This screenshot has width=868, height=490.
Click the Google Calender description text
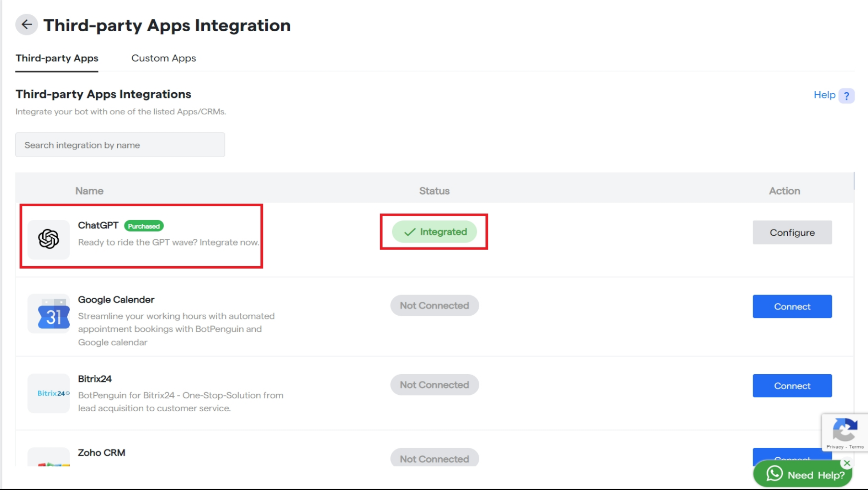(176, 329)
